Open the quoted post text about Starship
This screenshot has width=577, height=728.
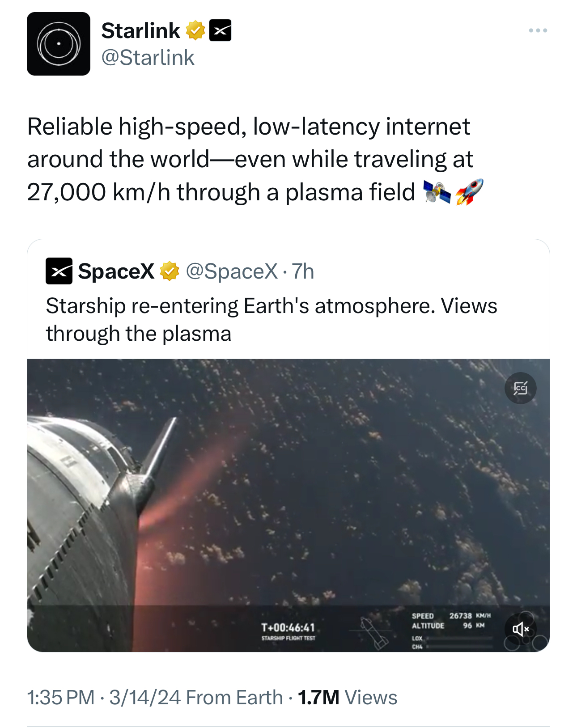271,319
